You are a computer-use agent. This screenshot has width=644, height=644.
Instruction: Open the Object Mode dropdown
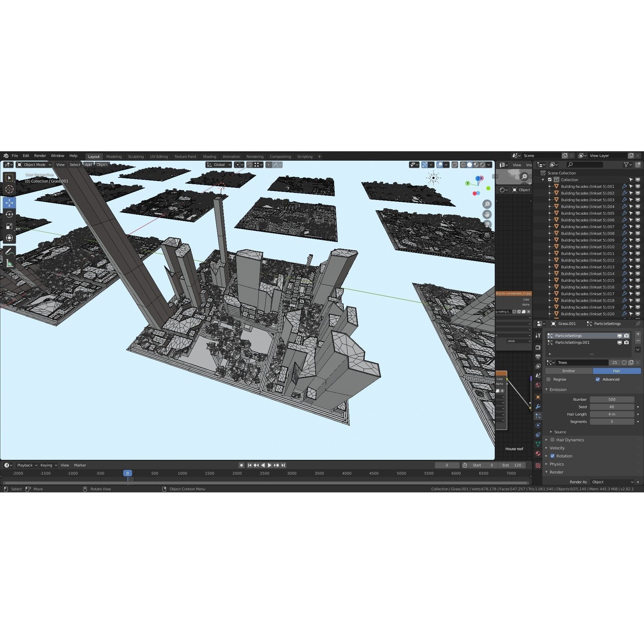[34, 165]
